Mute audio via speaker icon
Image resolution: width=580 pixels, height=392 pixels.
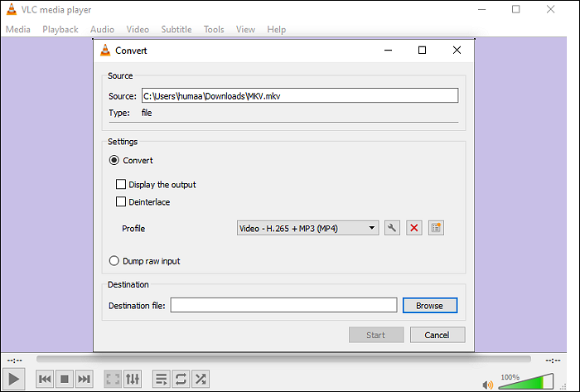tap(488, 384)
